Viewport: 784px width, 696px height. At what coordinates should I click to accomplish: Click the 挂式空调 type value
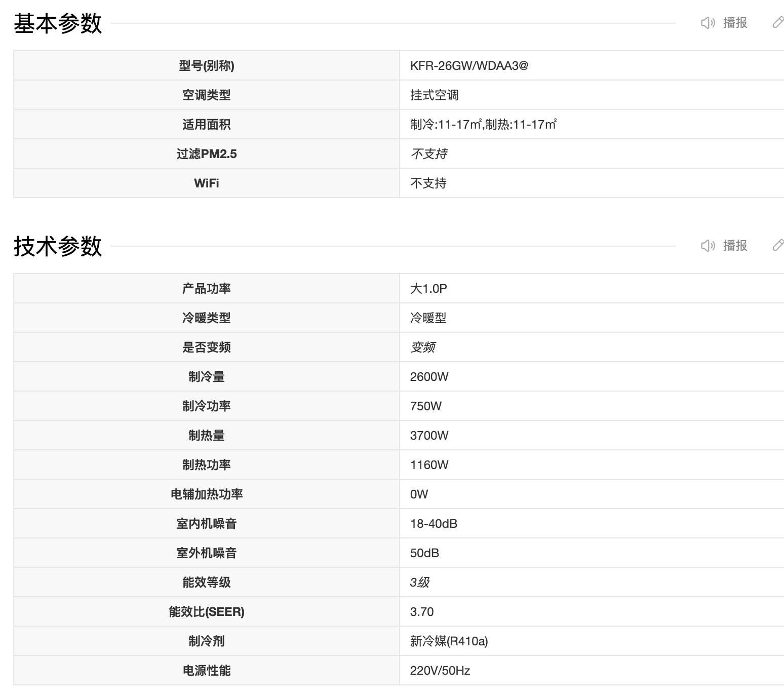click(x=434, y=95)
